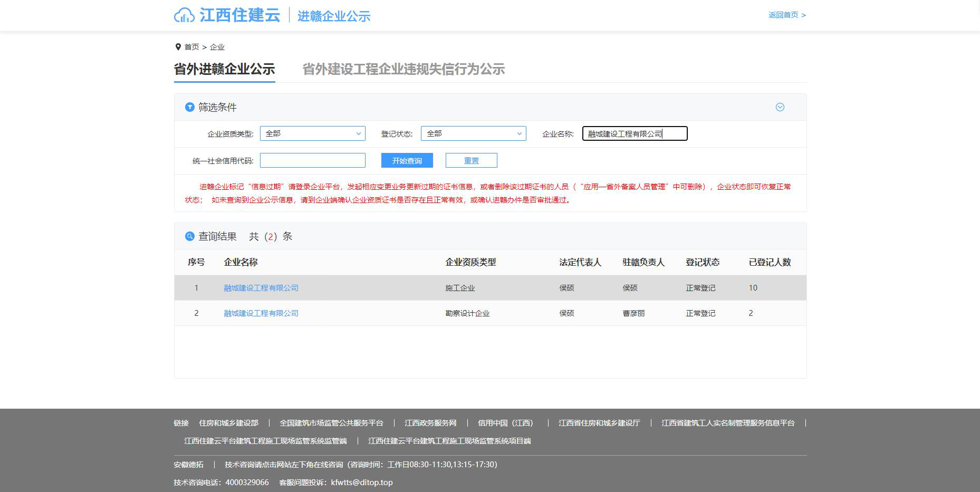
Task: Click the 已登记人数 value 2 in row 2
Action: pyautogui.click(x=751, y=313)
